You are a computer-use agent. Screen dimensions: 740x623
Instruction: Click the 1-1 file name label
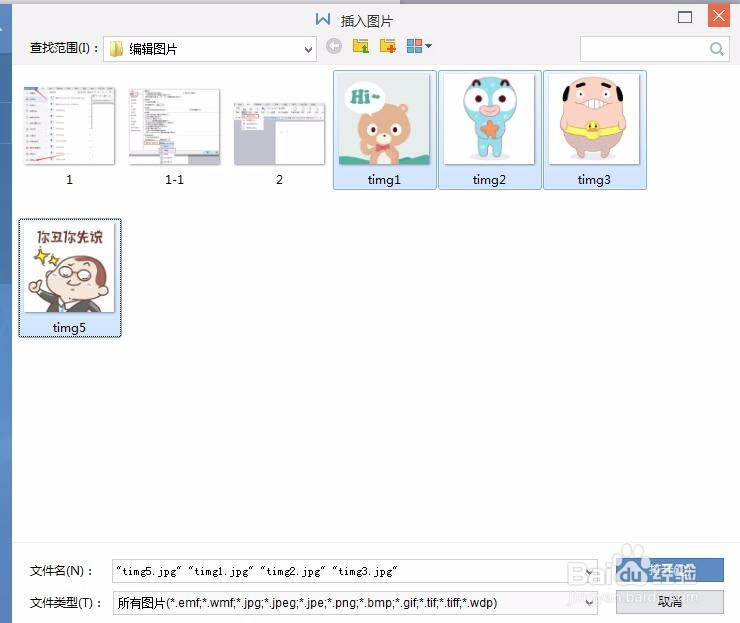(174, 179)
